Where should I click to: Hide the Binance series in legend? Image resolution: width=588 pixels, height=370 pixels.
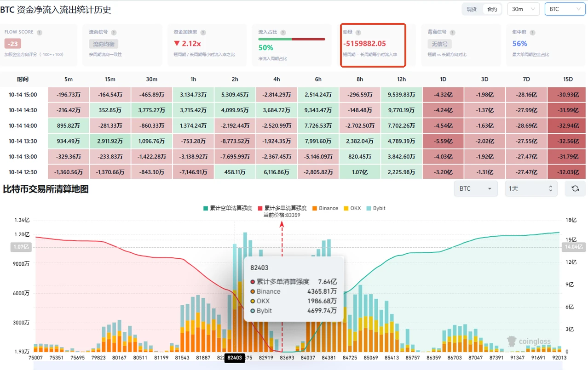325,208
